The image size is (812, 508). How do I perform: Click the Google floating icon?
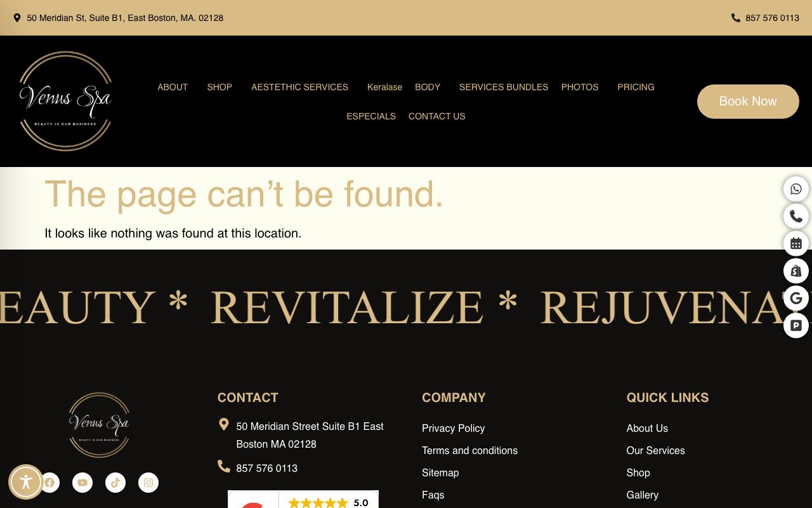[796, 298]
